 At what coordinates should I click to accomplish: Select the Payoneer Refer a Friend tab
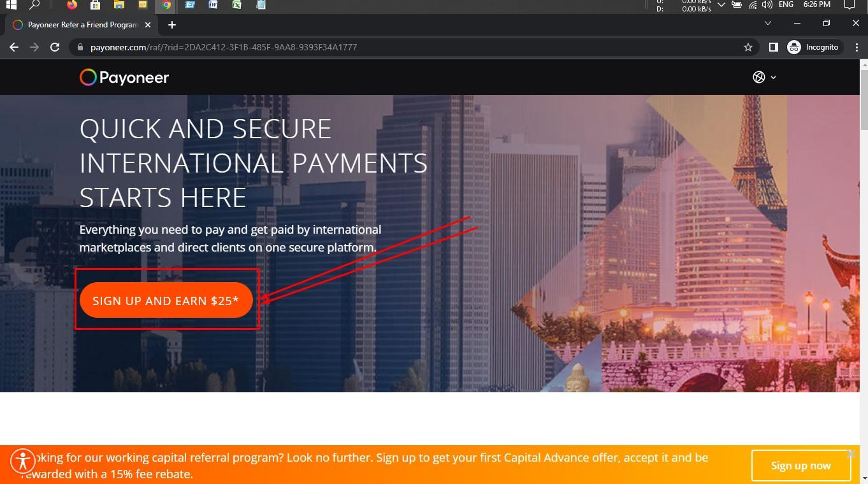point(81,25)
